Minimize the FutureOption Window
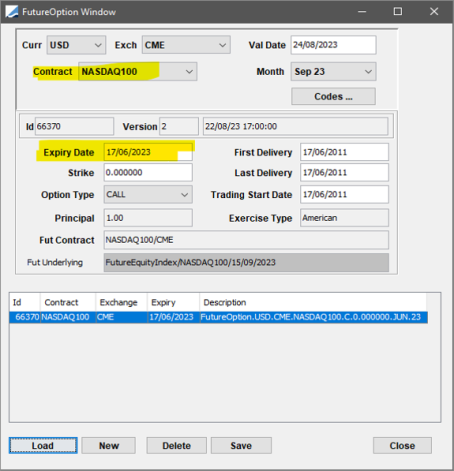 pos(362,12)
